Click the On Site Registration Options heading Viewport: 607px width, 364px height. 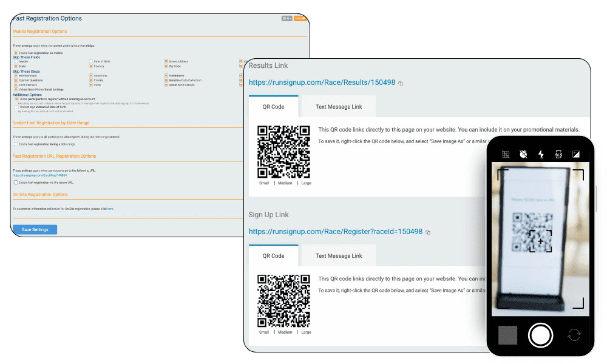[x=40, y=195]
